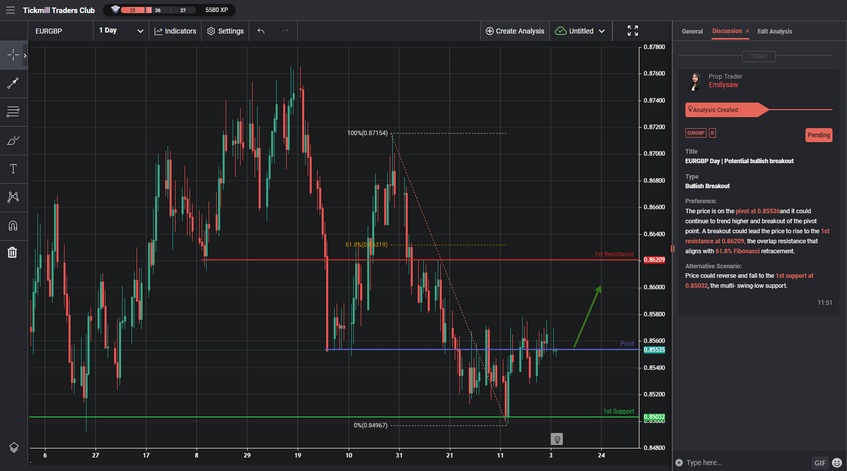Click the 0.85032 support price label
This screenshot has width=847, height=471.
[x=654, y=417]
